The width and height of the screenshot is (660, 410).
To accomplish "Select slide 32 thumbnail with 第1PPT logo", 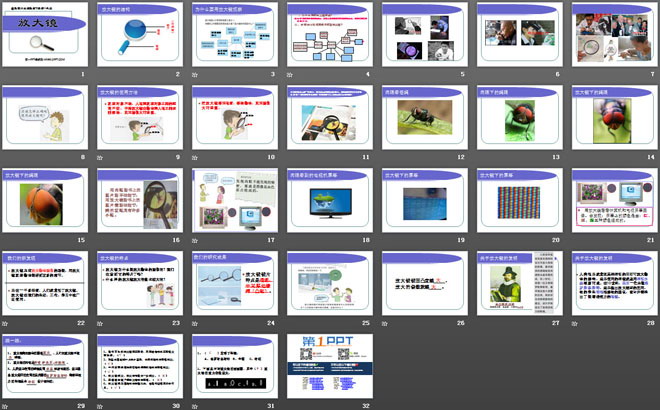I will pyautogui.click(x=330, y=366).
